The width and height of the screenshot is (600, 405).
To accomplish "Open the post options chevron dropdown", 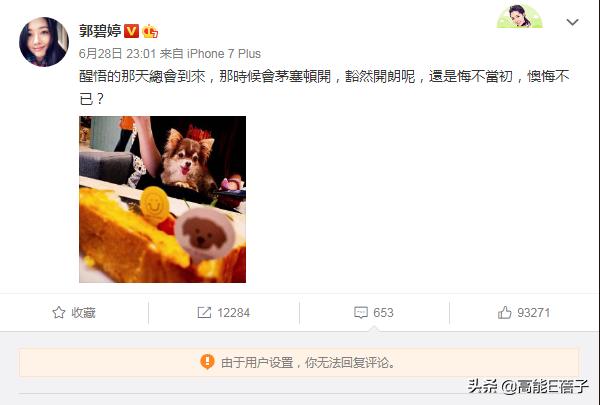I will (x=572, y=22).
